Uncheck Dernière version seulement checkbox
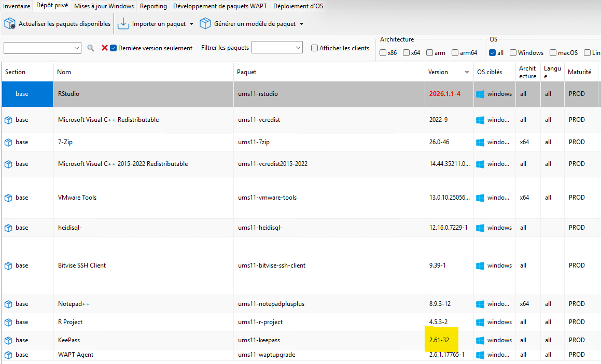Screen dimensions: 601x364 [x=114, y=48]
